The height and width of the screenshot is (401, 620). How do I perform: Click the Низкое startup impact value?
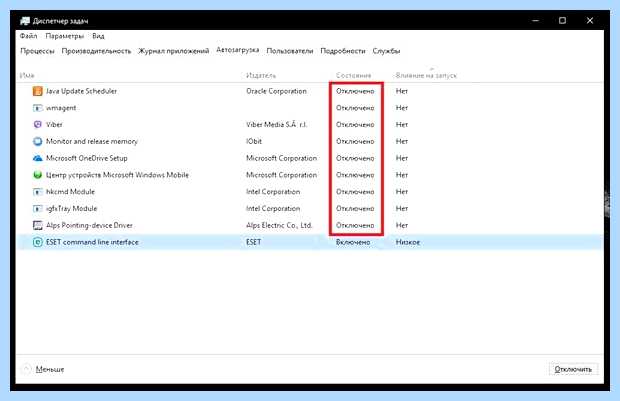coord(408,242)
